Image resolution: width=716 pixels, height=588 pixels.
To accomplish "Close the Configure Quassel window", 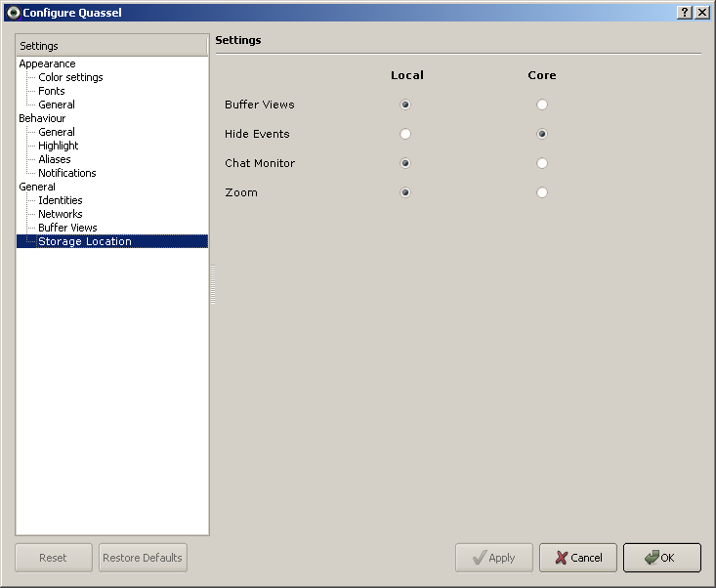I will point(702,13).
